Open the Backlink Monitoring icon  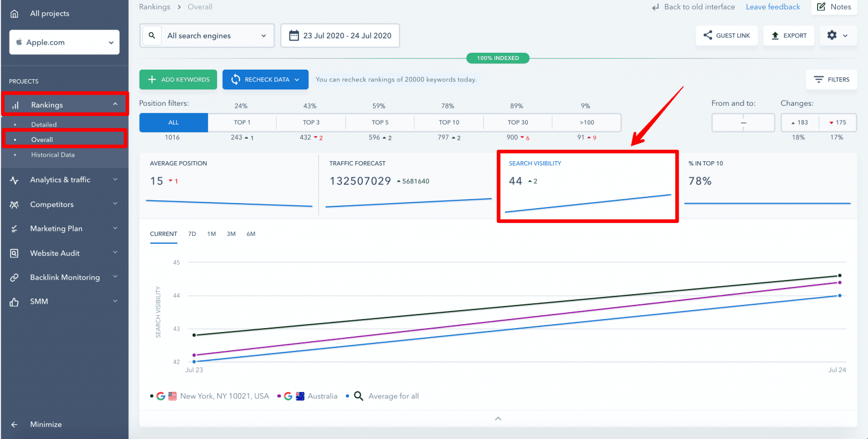15,277
